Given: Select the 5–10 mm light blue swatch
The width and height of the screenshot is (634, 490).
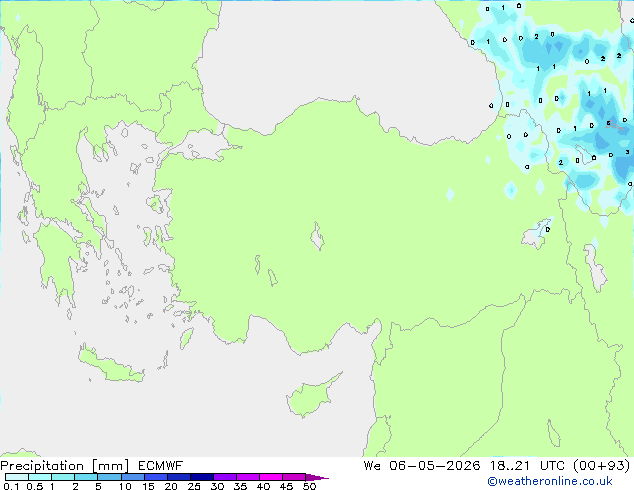Looking at the screenshot, I should point(109,477).
